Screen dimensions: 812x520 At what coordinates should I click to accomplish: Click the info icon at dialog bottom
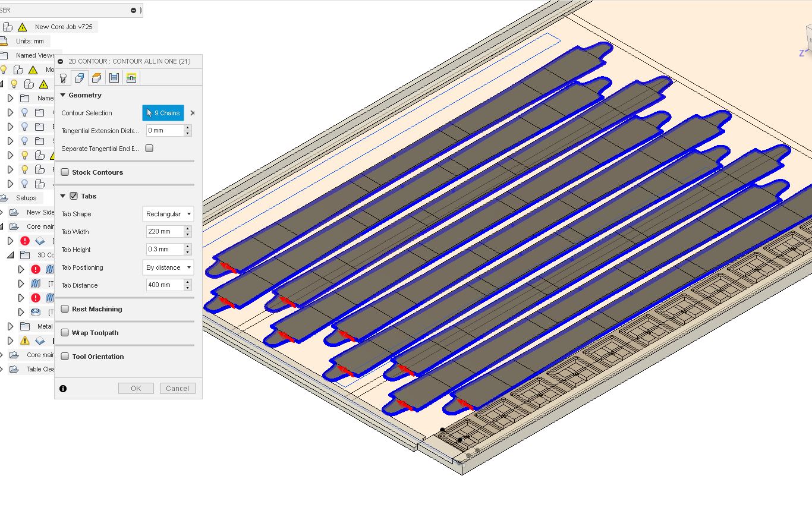coord(63,388)
